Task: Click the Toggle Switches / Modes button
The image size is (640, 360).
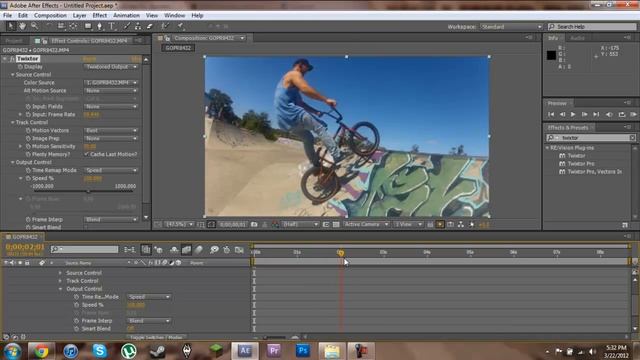Action: [157, 338]
